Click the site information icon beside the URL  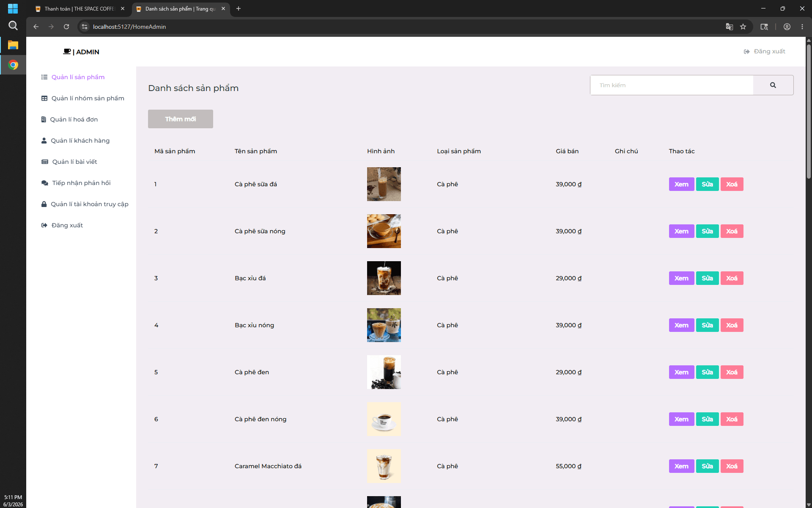[x=85, y=27]
